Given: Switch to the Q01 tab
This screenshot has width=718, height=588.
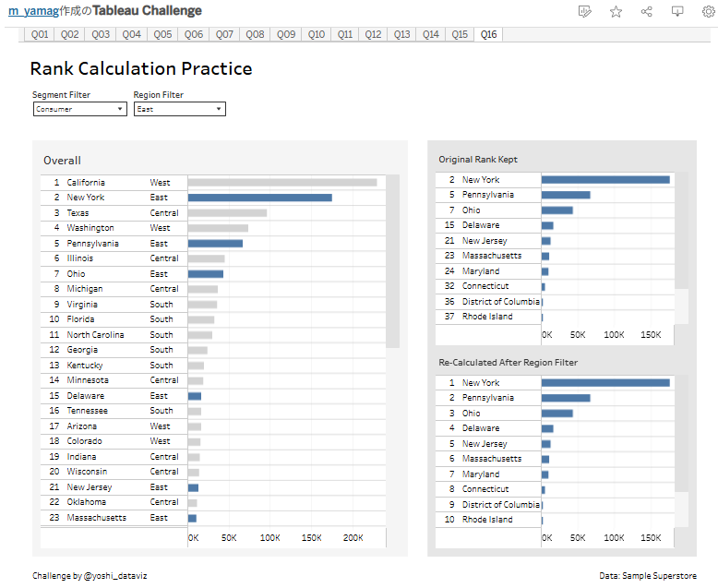Looking at the screenshot, I should click(40, 34).
